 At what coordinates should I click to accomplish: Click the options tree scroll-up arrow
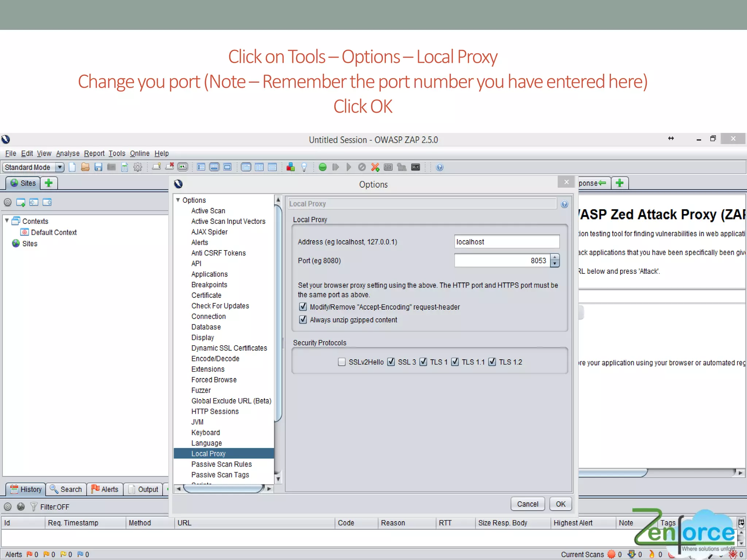point(278,199)
